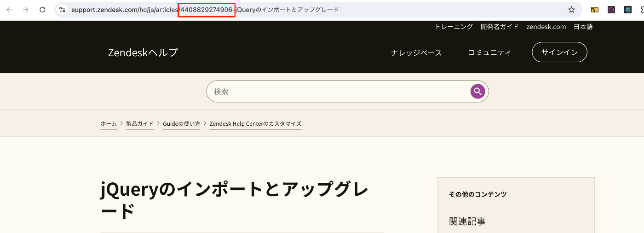Bookmark this page with the star icon

pyautogui.click(x=572, y=10)
